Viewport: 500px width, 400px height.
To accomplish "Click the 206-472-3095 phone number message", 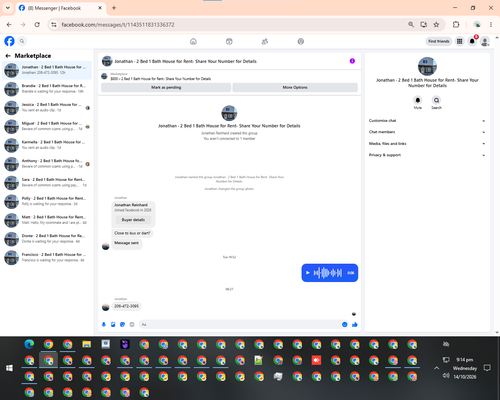I will pyautogui.click(x=126, y=306).
